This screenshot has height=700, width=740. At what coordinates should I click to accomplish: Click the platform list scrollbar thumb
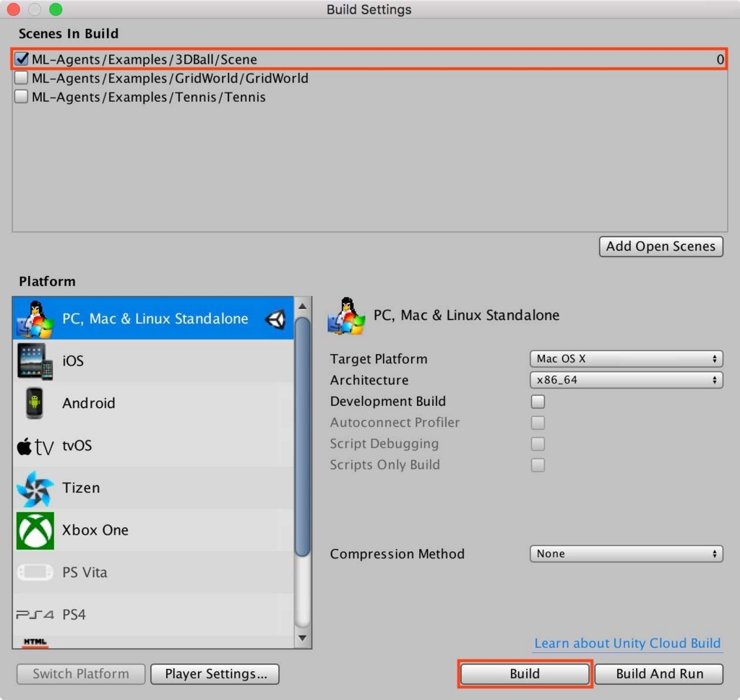[303, 436]
